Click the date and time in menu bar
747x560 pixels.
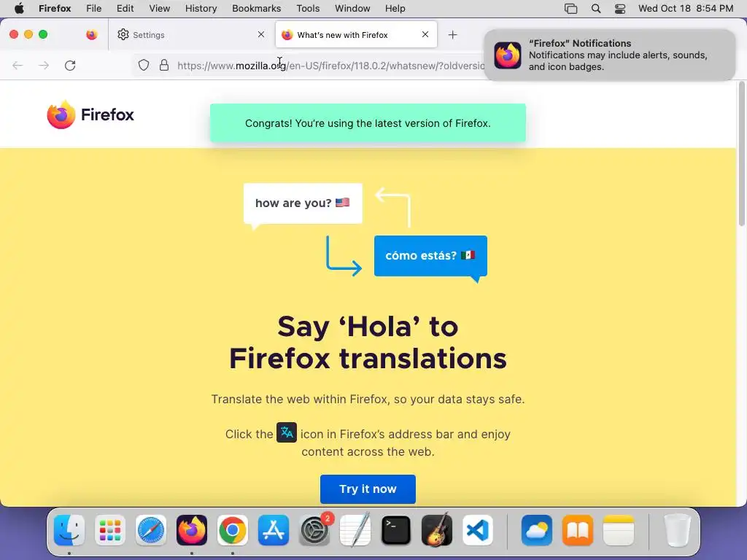(x=686, y=9)
